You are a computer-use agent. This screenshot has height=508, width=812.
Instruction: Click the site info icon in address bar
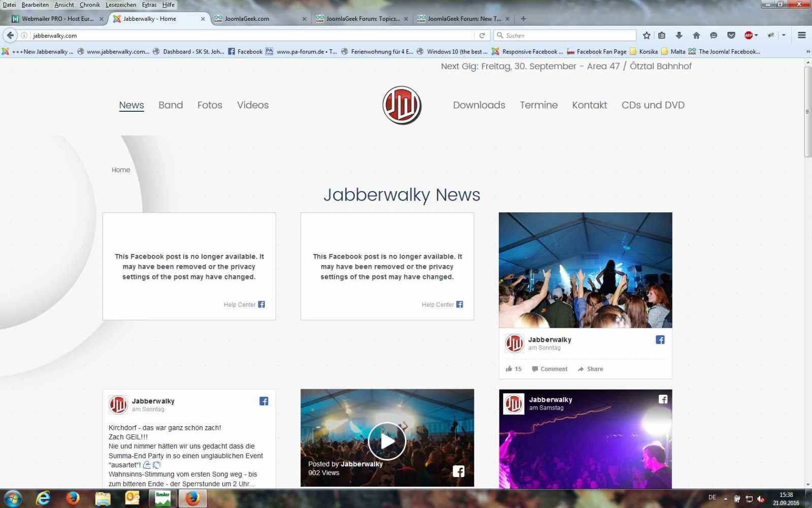pos(24,36)
